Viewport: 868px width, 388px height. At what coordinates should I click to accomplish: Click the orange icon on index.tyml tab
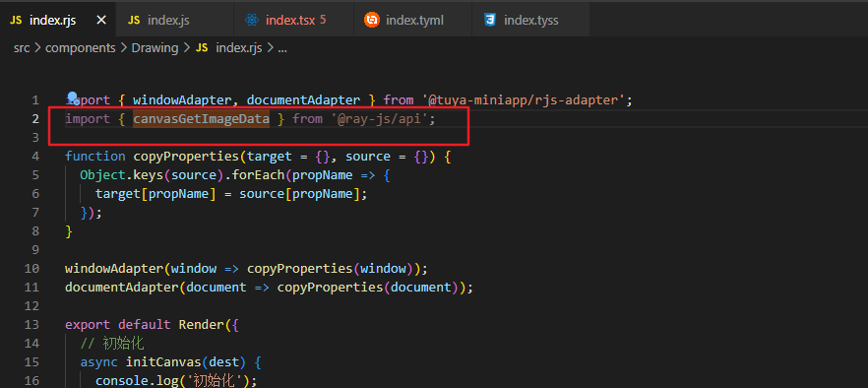(371, 21)
